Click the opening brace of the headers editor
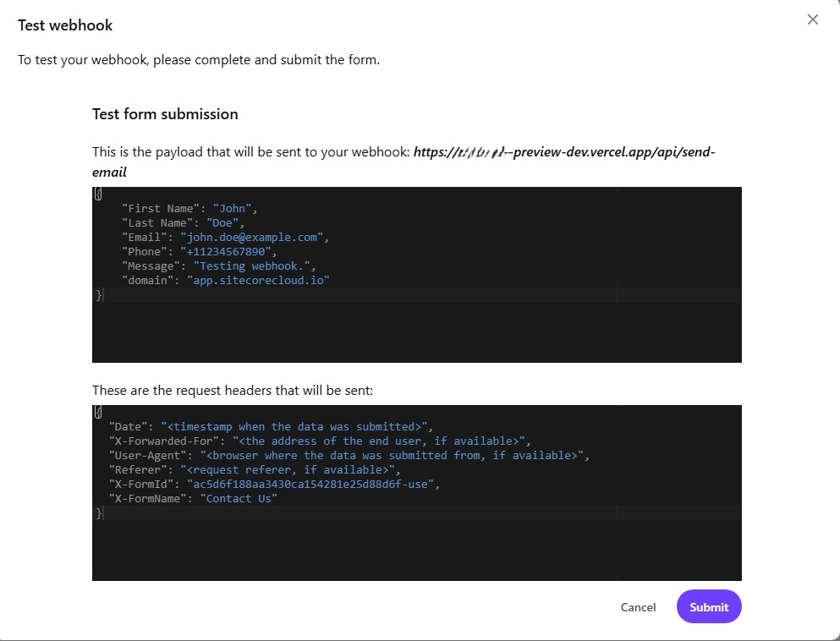Viewport: 840px width, 641px height. pos(98,412)
